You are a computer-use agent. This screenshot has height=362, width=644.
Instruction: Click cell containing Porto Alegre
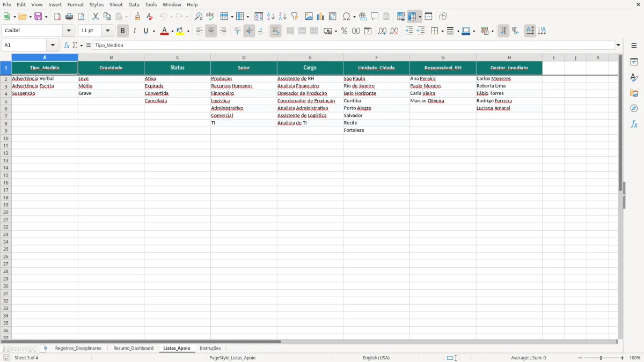377,108
